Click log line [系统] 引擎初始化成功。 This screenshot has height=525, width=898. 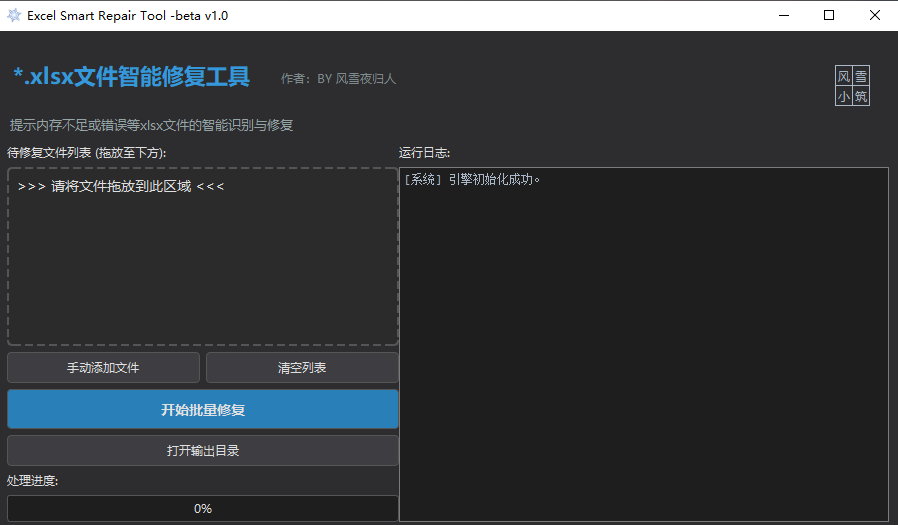[x=472, y=180]
